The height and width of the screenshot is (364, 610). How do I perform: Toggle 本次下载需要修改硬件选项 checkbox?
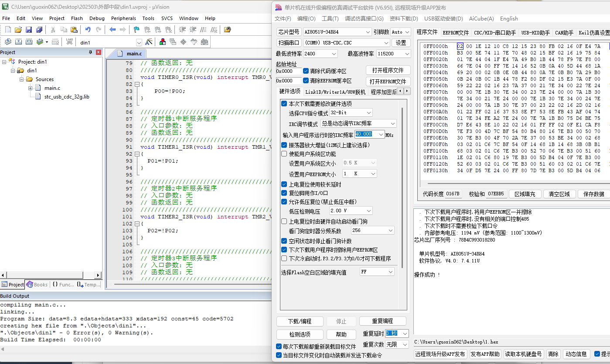click(284, 104)
